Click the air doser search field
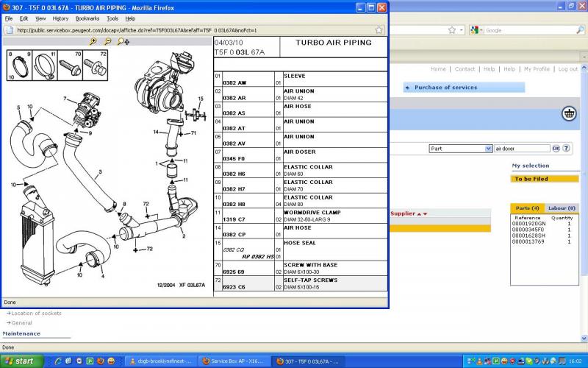The height and width of the screenshot is (368, 588). pyautogui.click(x=522, y=149)
